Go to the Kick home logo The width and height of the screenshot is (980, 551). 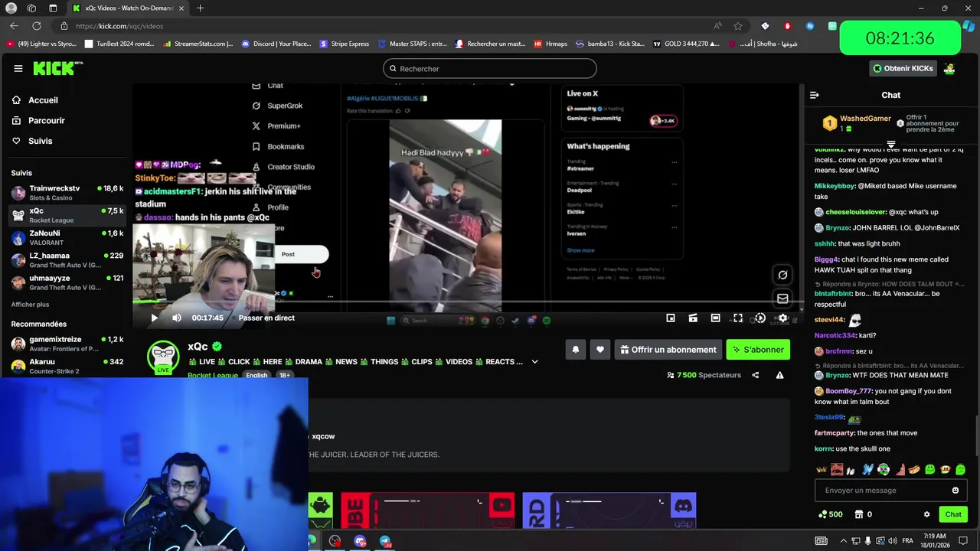(57, 68)
